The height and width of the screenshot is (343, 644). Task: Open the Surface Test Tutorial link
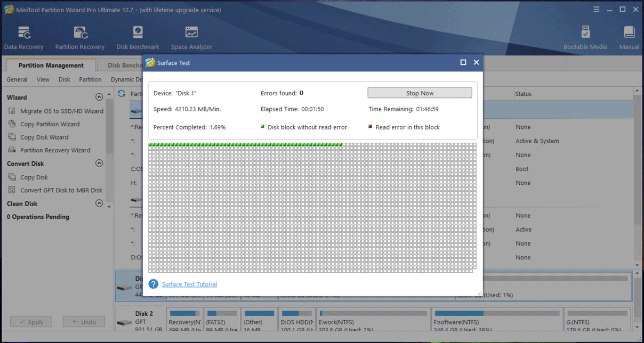pyautogui.click(x=189, y=284)
